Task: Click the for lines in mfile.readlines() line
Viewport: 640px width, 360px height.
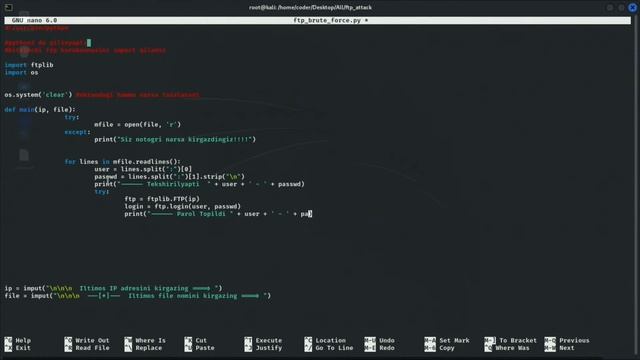Action: click(122, 162)
